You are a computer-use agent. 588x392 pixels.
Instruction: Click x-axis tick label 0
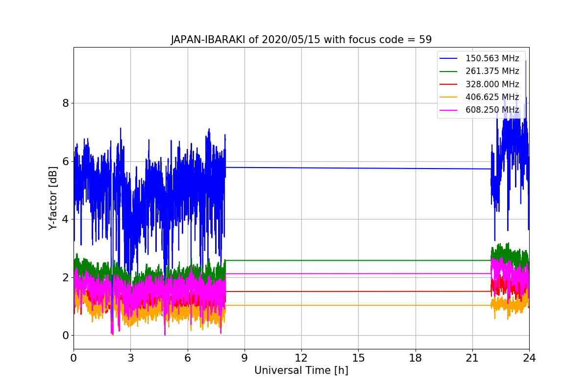click(x=73, y=358)
